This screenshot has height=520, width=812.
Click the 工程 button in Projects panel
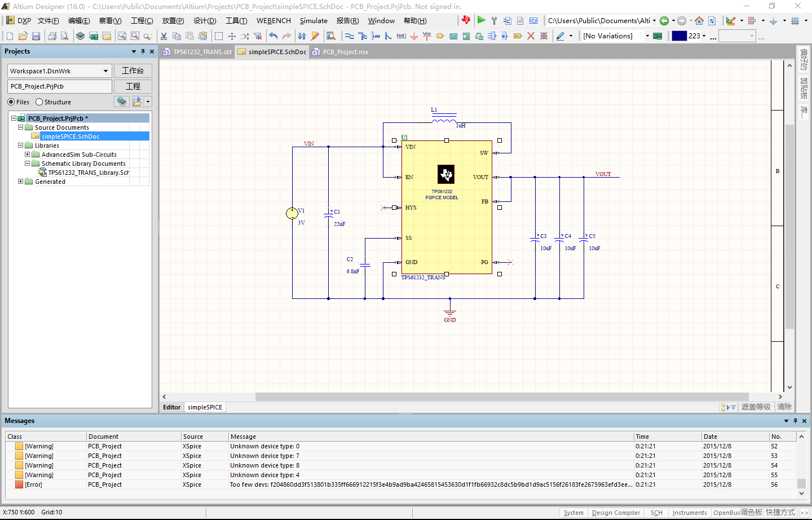pos(133,86)
